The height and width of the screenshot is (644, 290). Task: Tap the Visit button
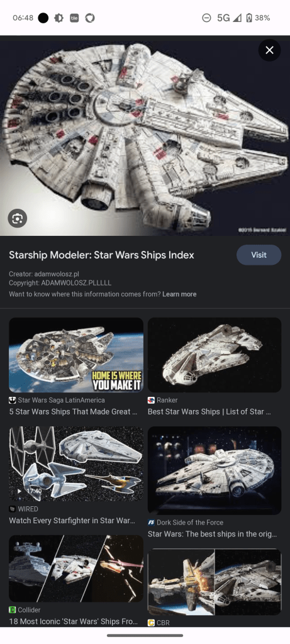tap(259, 255)
